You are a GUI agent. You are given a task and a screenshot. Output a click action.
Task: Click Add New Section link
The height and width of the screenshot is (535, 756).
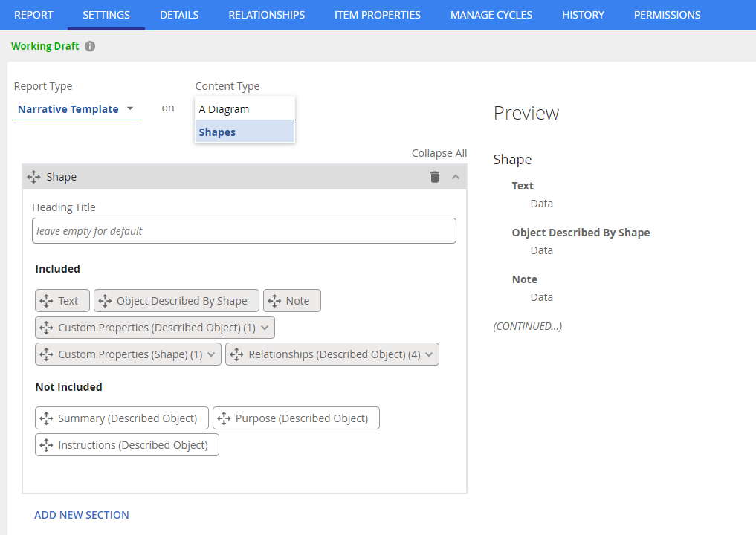point(82,515)
